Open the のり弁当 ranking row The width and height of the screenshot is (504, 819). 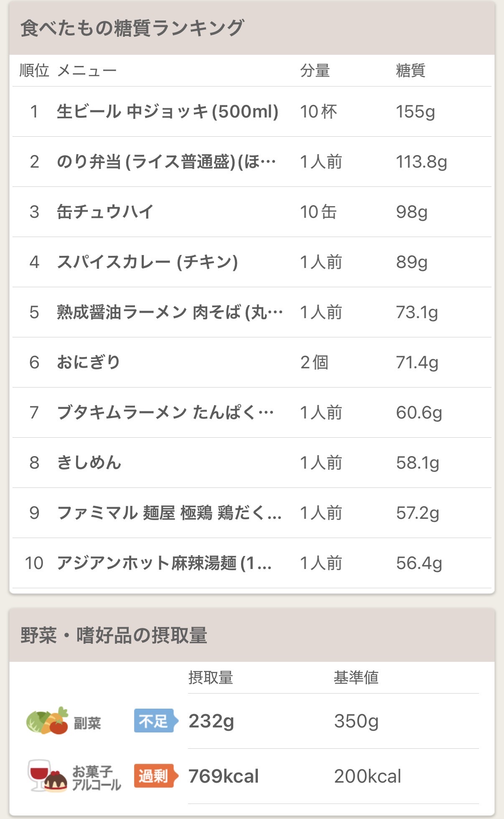point(166,162)
